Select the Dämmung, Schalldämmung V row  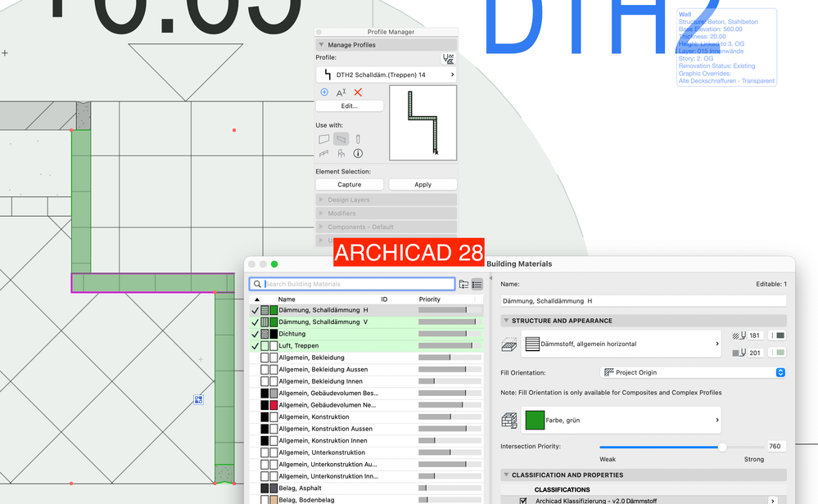click(x=366, y=322)
